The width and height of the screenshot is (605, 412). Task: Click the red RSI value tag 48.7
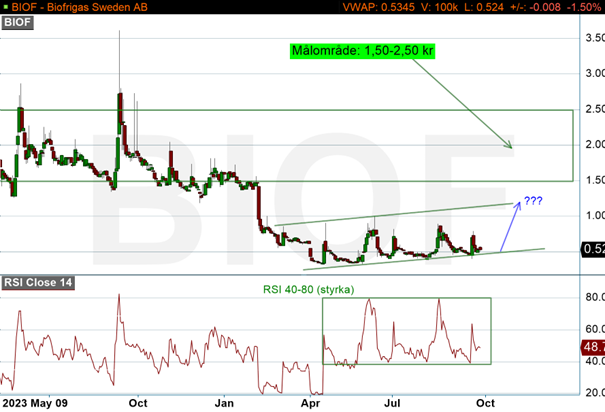[x=592, y=350]
